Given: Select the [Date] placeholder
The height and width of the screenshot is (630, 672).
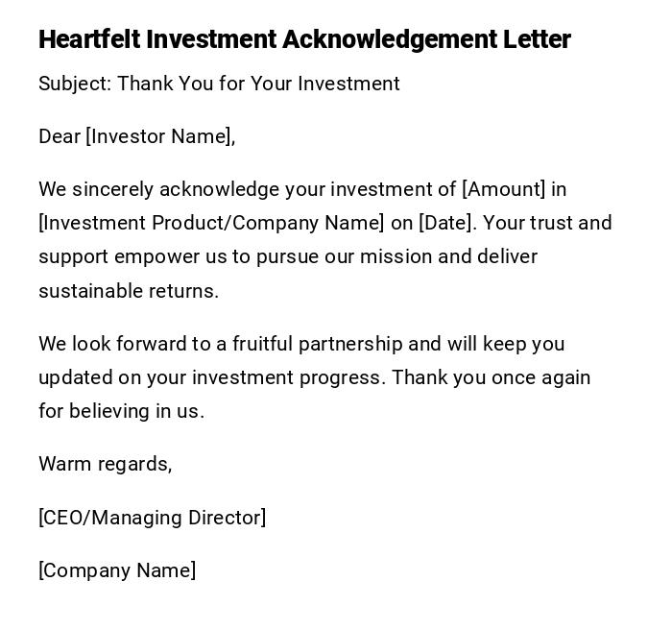Looking at the screenshot, I should pyautogui.click(x=446, y=223).
